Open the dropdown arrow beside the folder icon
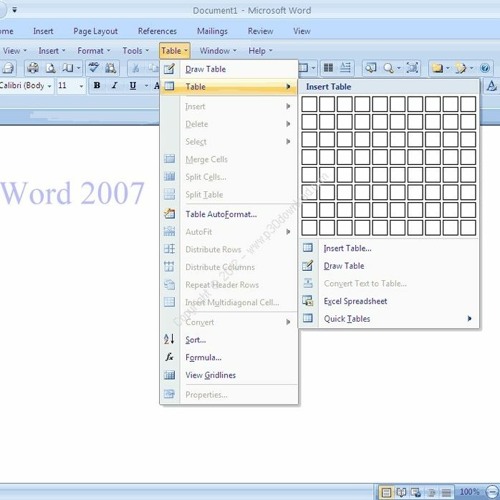The width and height of the screenshot is (500, 500). [448, 68]
